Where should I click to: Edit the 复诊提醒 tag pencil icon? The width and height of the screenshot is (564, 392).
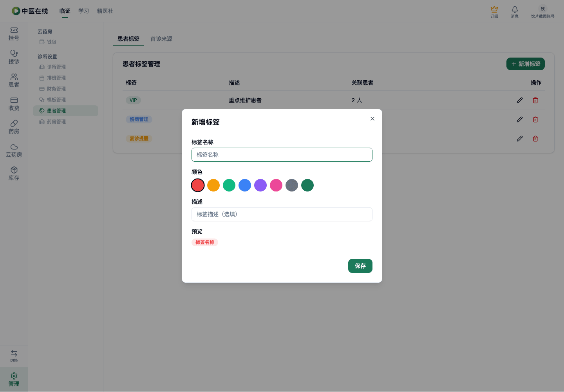coord(520,139)
